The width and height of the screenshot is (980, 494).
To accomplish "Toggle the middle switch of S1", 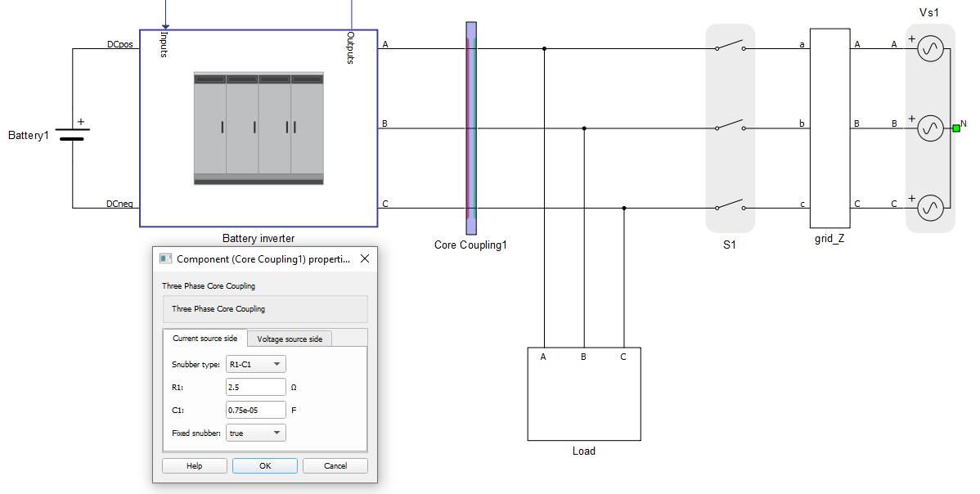I will [730, 126].
